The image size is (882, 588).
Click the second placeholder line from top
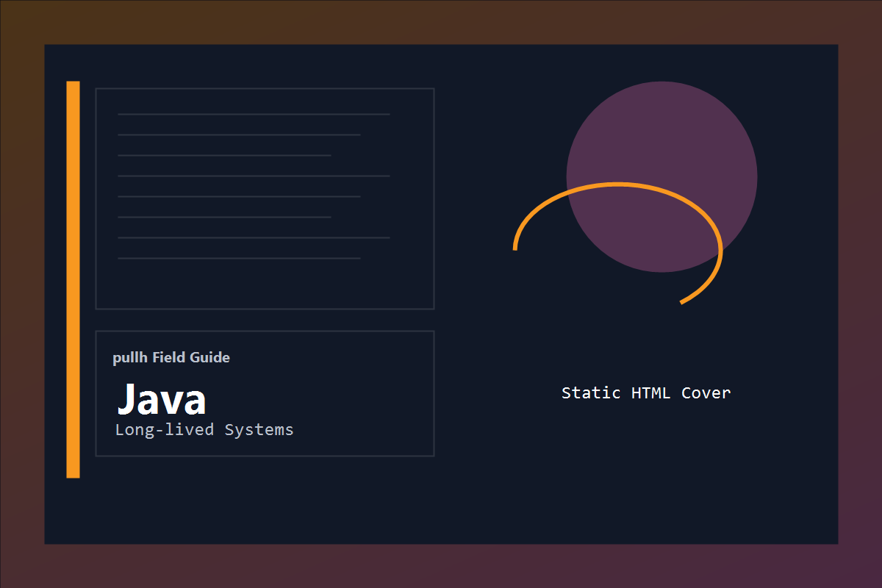pos(239,135)
